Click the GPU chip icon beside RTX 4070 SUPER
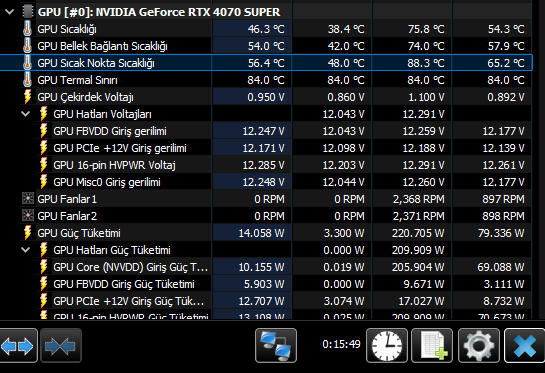This screenshot has height=373, width=545. [x=27, y=12]
